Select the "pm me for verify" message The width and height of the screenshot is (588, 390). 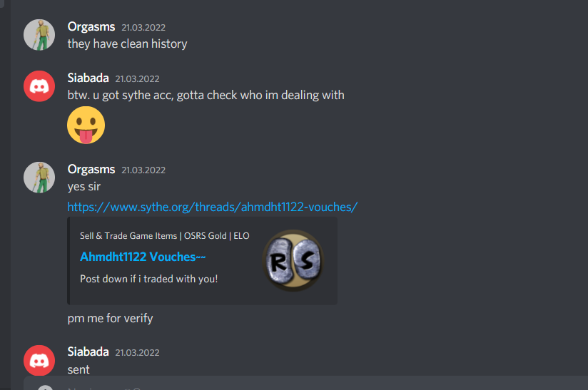(x=110, y=319)
